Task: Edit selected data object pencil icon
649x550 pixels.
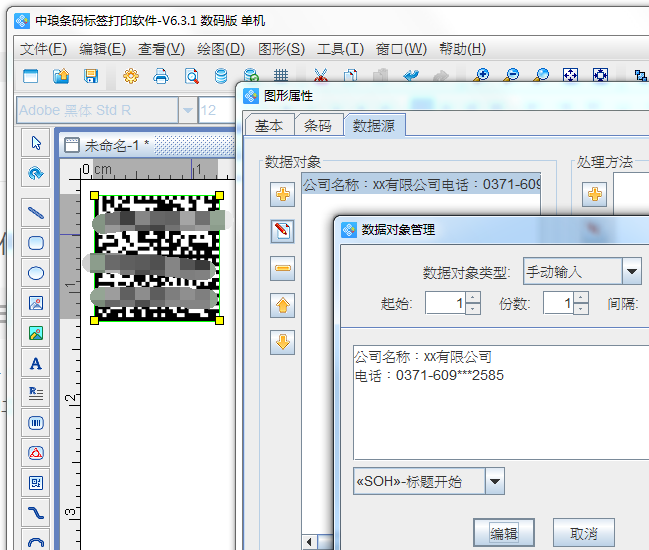Action: [282, 231]
